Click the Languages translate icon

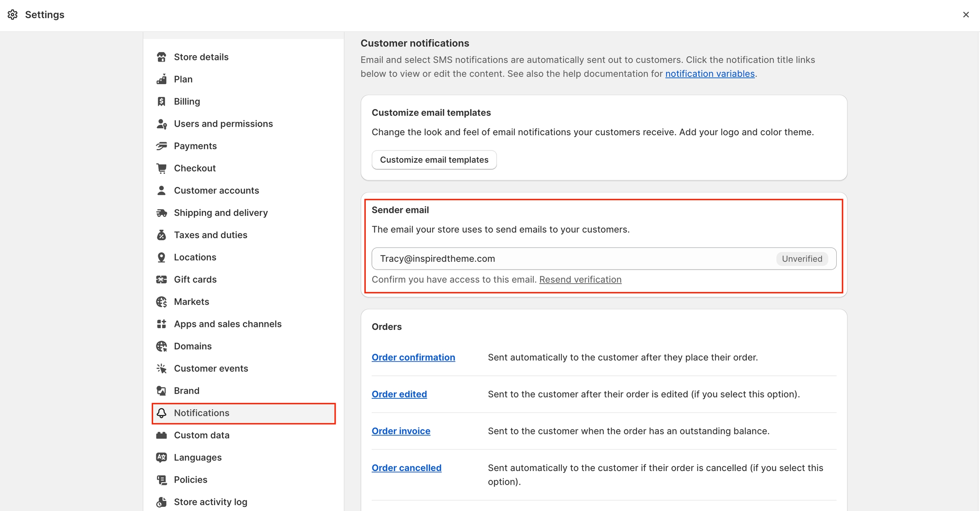pyautogui.click(x=161, y=457)
